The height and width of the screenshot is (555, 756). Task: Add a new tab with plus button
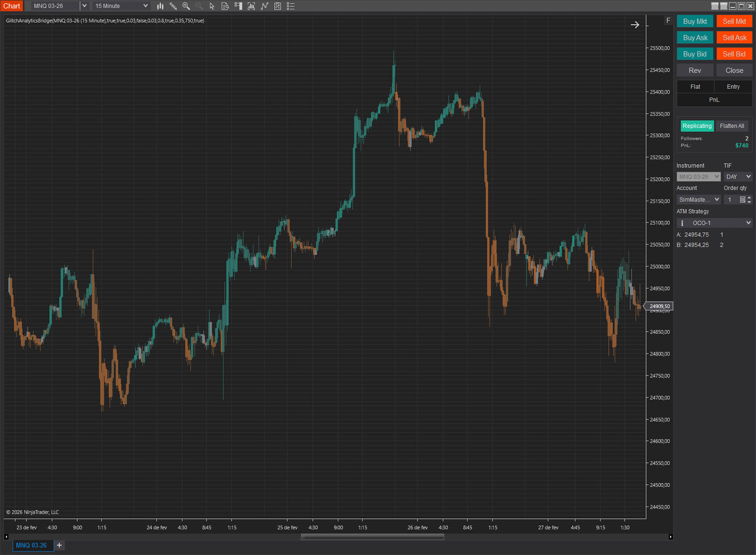(59, 545)
